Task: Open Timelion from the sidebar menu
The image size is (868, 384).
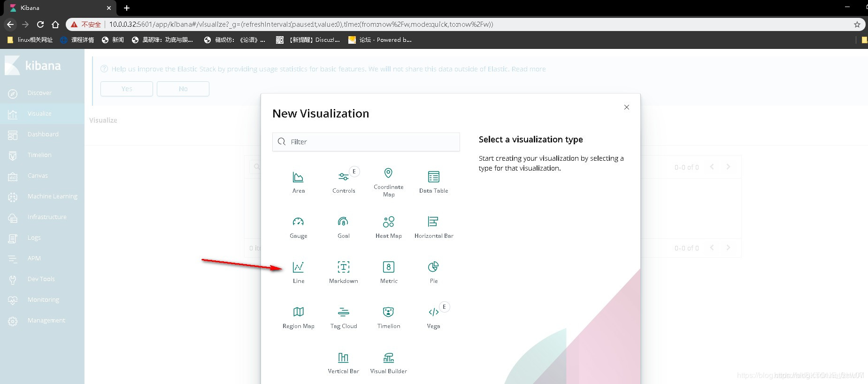Action: click(x=42, y=155)
